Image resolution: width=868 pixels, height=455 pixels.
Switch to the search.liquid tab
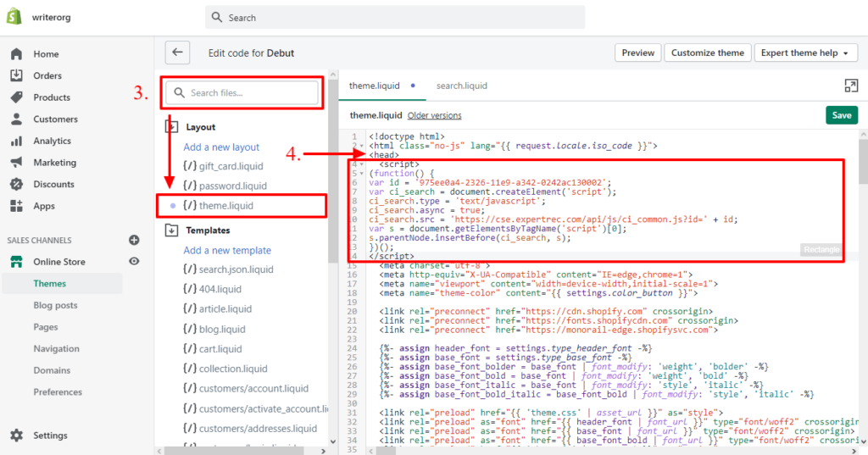(x=462, y=86)
